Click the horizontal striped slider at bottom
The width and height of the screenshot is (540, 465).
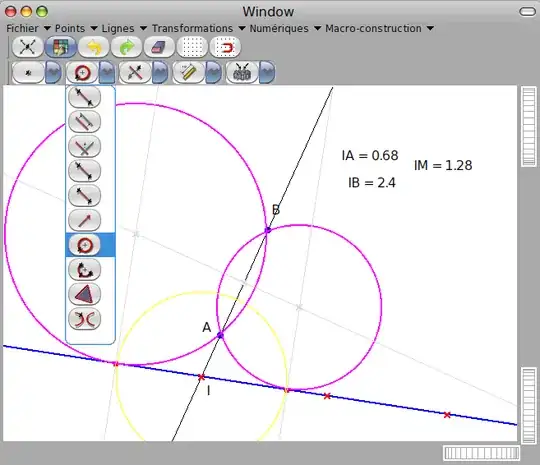click(481, 453)
